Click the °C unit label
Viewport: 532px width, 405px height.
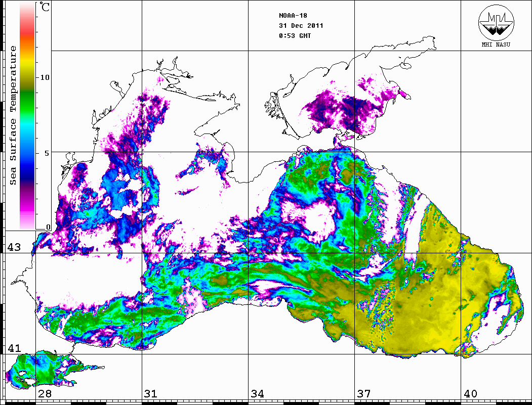click(x=45, y=7)
